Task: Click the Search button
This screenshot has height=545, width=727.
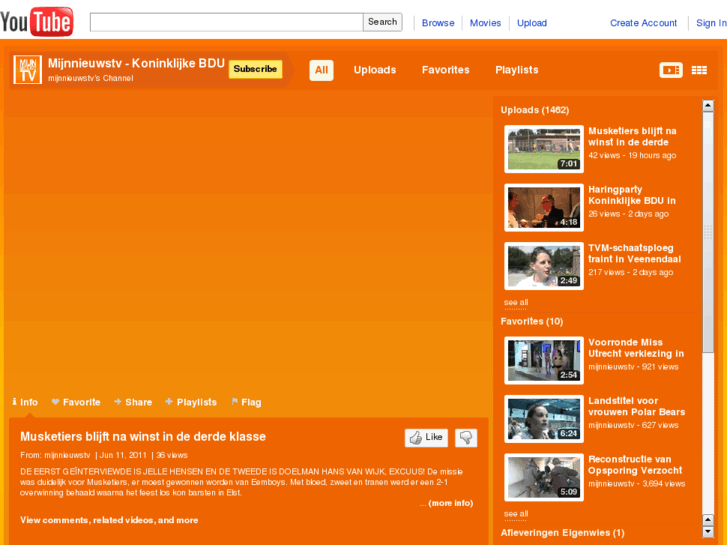Action: pos(383,22)
